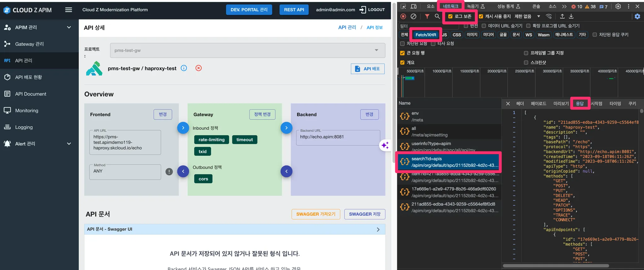This screenshot has height=270, width=644.
Task: Open network search magnifier icon
Action: [437, 16]
